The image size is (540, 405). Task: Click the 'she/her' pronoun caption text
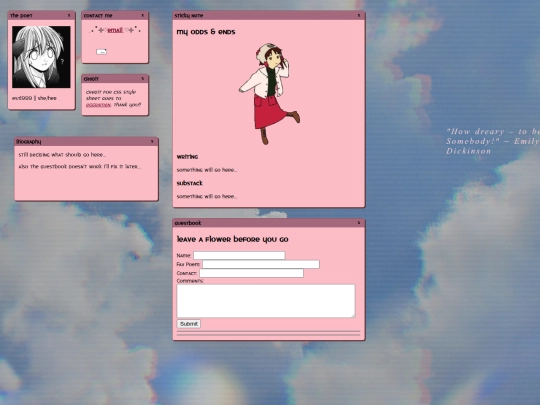[47, 98]
